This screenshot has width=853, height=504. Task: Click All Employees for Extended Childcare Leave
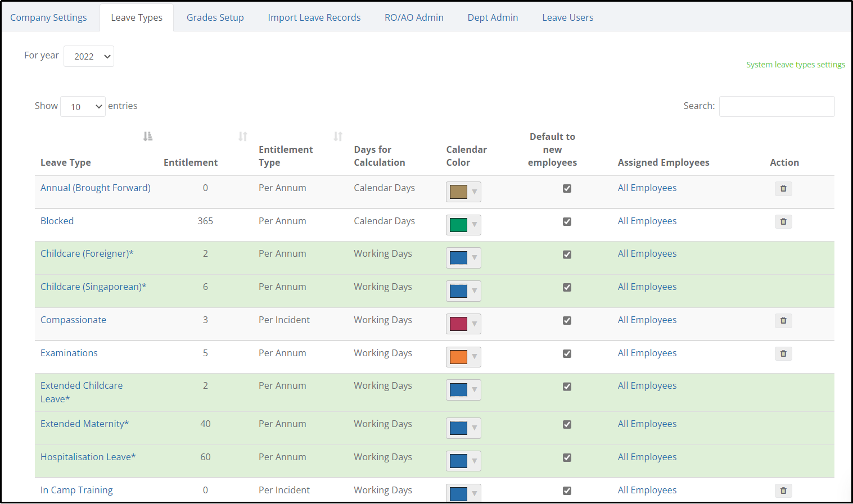[647, 385]
